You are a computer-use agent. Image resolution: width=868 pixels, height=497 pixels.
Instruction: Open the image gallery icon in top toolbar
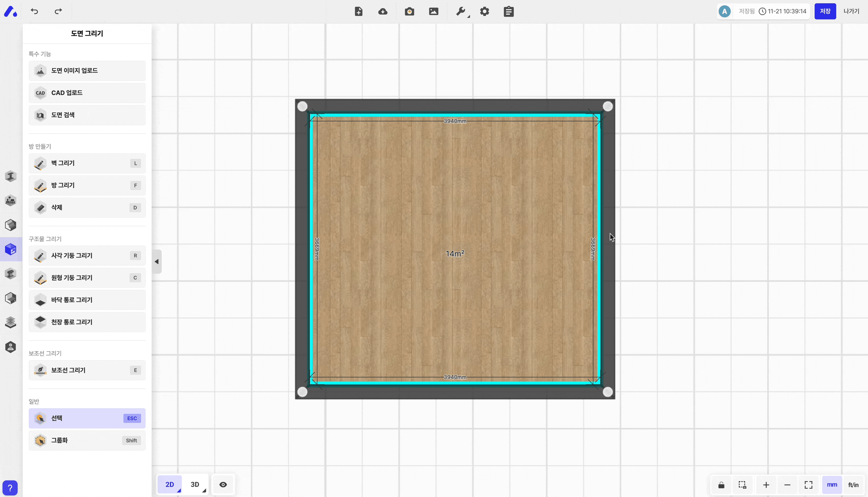[434, 12]
